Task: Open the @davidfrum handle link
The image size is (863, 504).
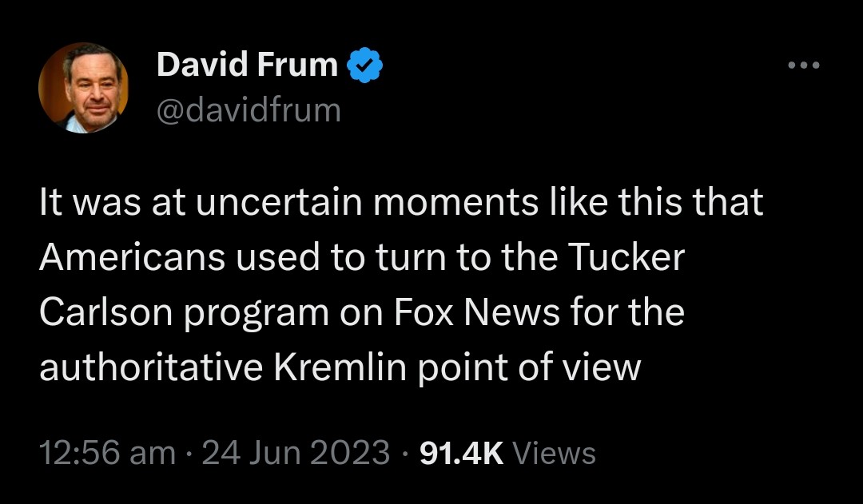Action: pyautogui.click(x=249, y=109)
